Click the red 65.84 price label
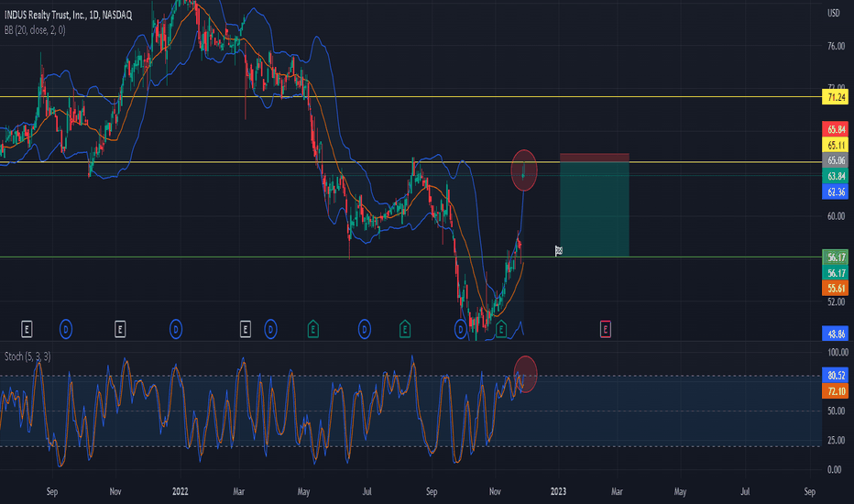 click(x=835, y=129)
